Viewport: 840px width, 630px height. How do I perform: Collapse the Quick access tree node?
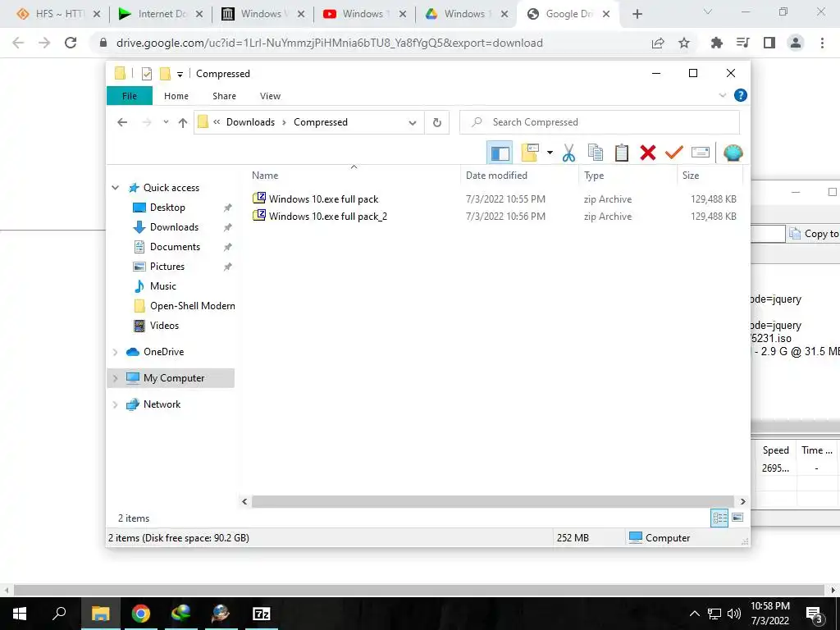(115, 188)
